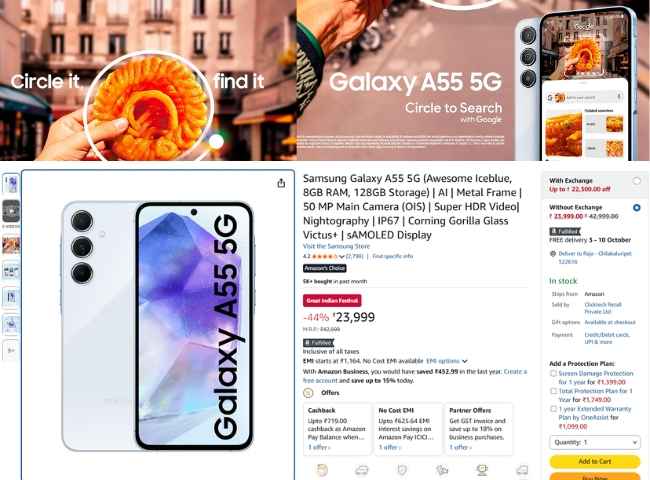Open the Quantity dropdown

point(595,442)
